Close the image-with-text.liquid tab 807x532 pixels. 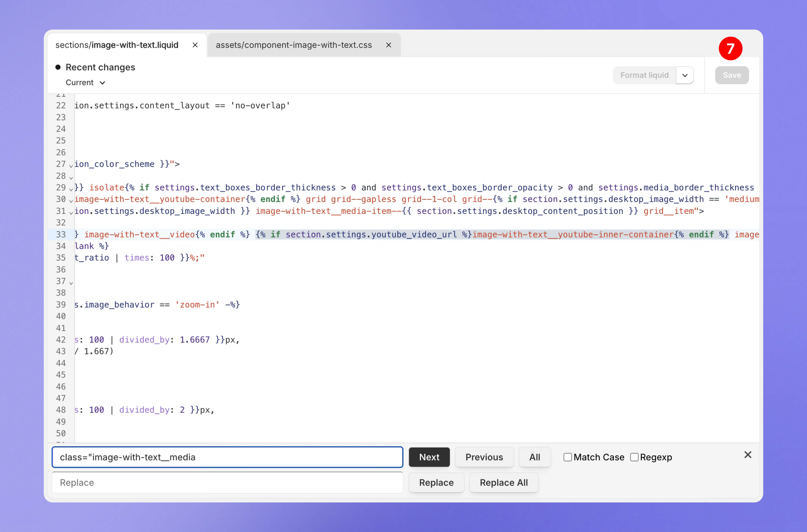(195, 45)
